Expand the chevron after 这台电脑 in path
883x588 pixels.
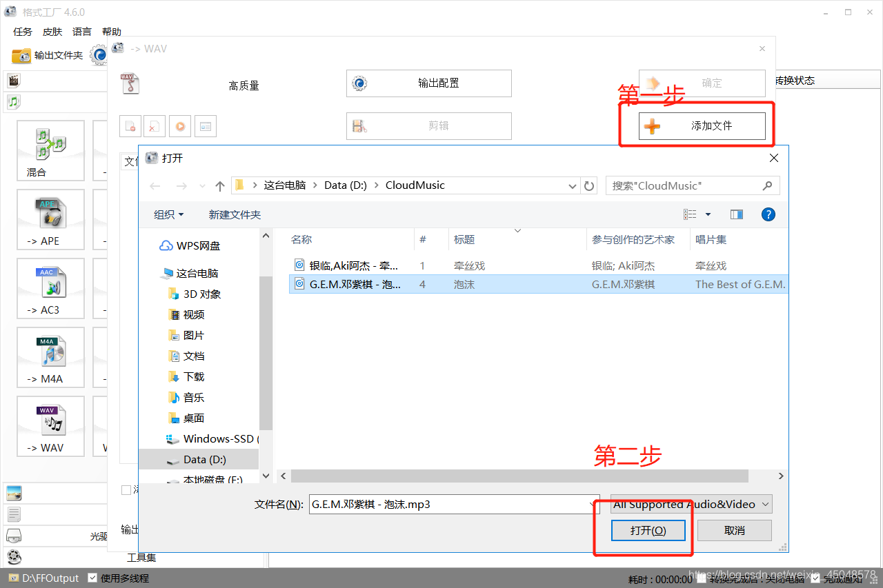click(x=317, y=185)
